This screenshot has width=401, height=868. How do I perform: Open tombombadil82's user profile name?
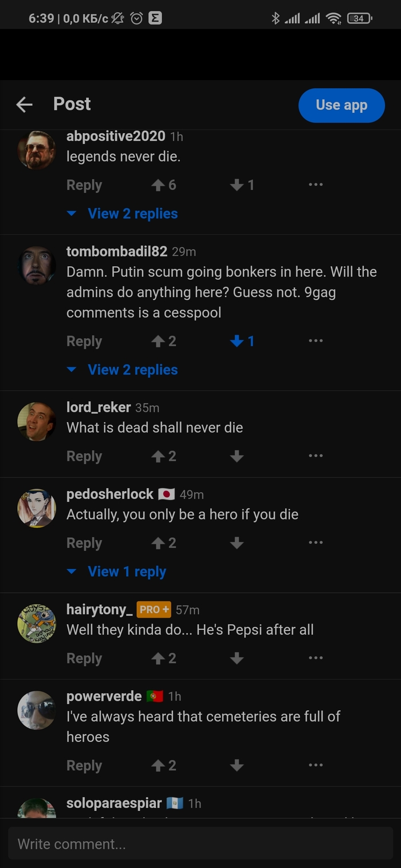[x=117, y=251]
